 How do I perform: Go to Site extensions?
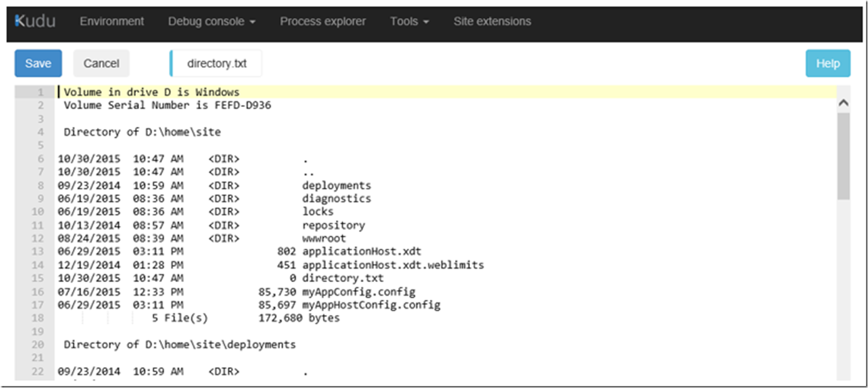coord(492,21)
